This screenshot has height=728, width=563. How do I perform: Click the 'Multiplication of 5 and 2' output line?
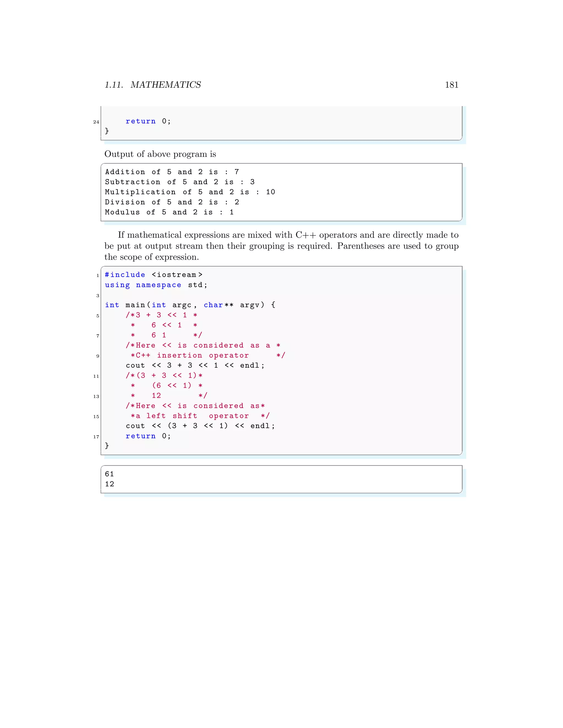tap(190, 192)
